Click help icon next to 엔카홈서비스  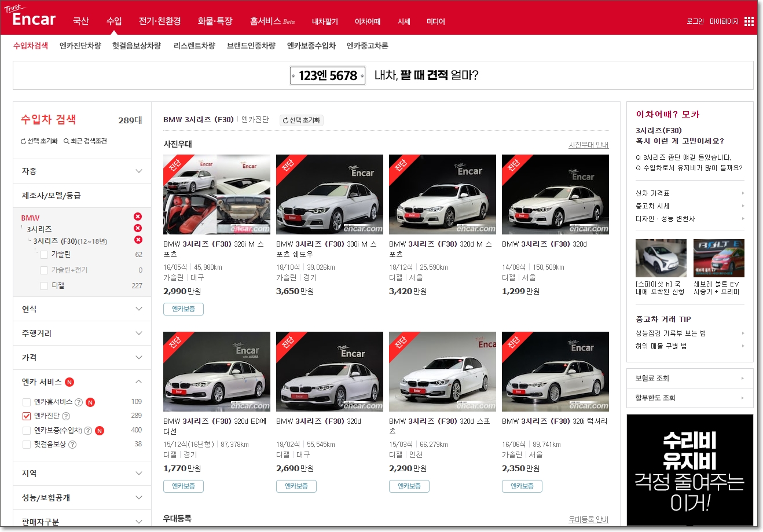79,402
